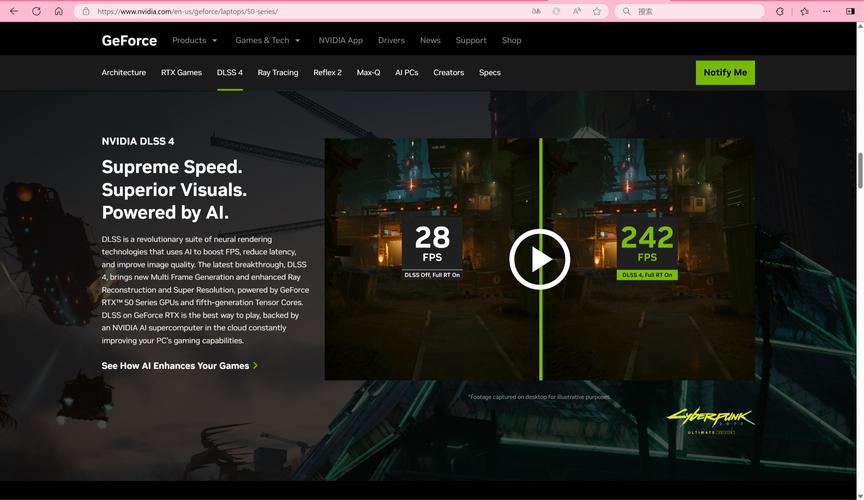Viewport: 864px width, 500px height.
Task: Click the 'DLSS 4, Full RT On' green label
Action: 647,275
